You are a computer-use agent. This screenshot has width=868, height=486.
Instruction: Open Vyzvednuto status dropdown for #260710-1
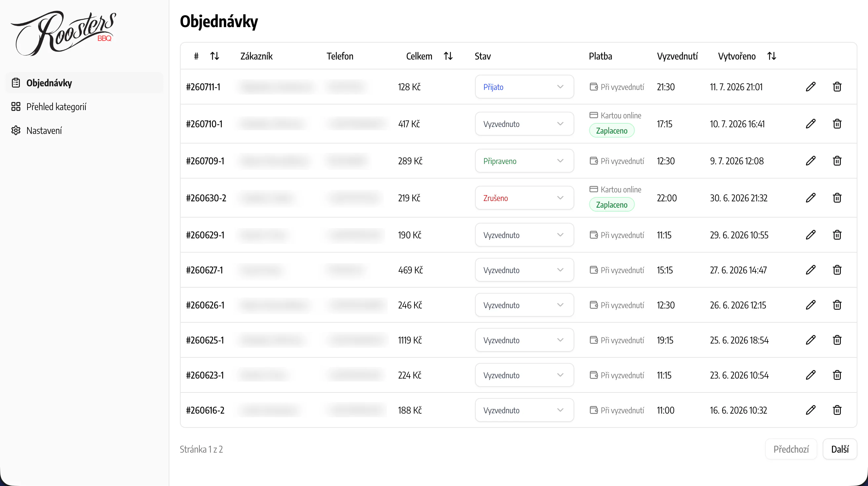pyautogui.click(x=524, y=124)
